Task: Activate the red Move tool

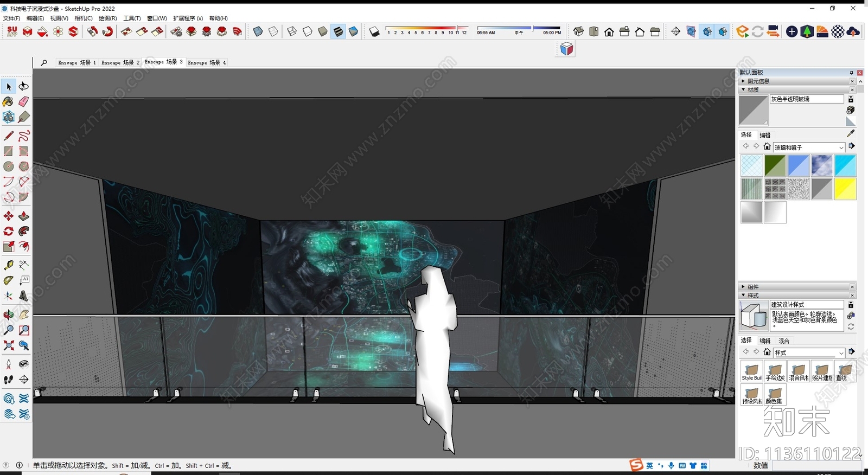Action: coord(9,216)
